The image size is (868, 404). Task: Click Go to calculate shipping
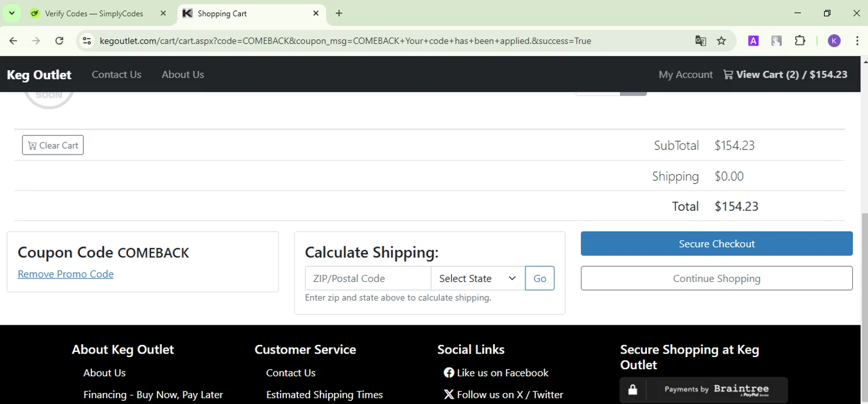click(x=540, y=278)
